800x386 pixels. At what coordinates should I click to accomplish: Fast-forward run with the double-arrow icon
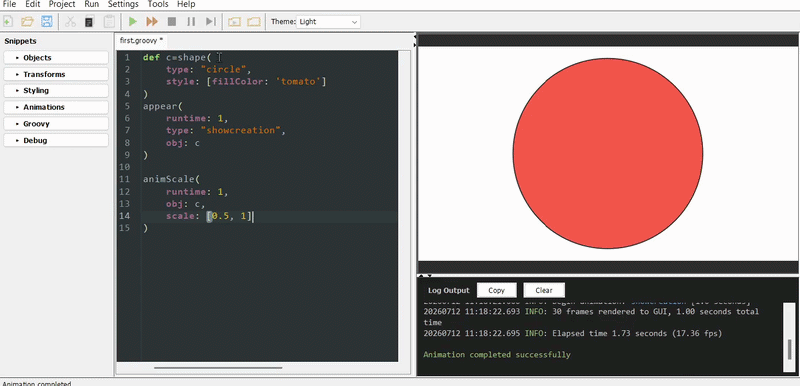pyautogui.click(x=152, y=21)
